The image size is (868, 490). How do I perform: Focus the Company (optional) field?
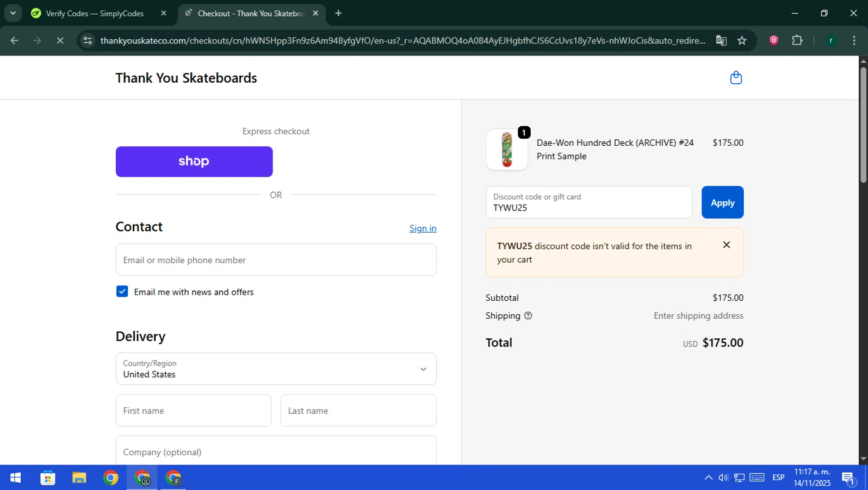pyautogui.click(x=276, y=451)
